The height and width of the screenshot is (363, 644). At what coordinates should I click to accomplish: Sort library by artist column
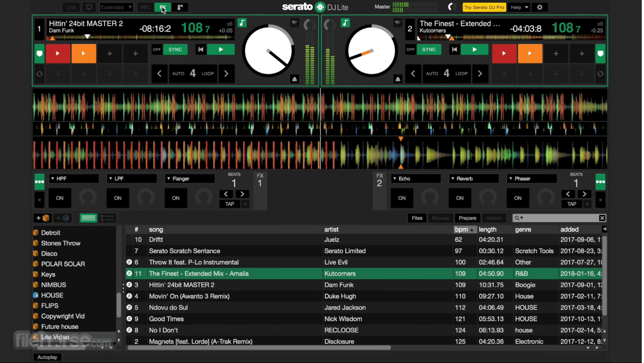(x=388, y=229)
